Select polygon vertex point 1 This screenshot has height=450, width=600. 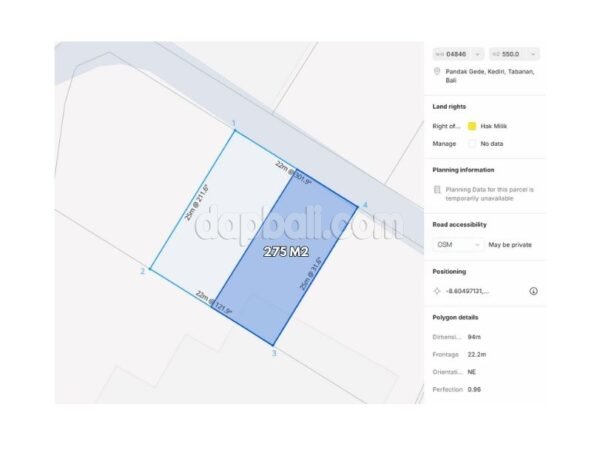(x=235, y=130)
